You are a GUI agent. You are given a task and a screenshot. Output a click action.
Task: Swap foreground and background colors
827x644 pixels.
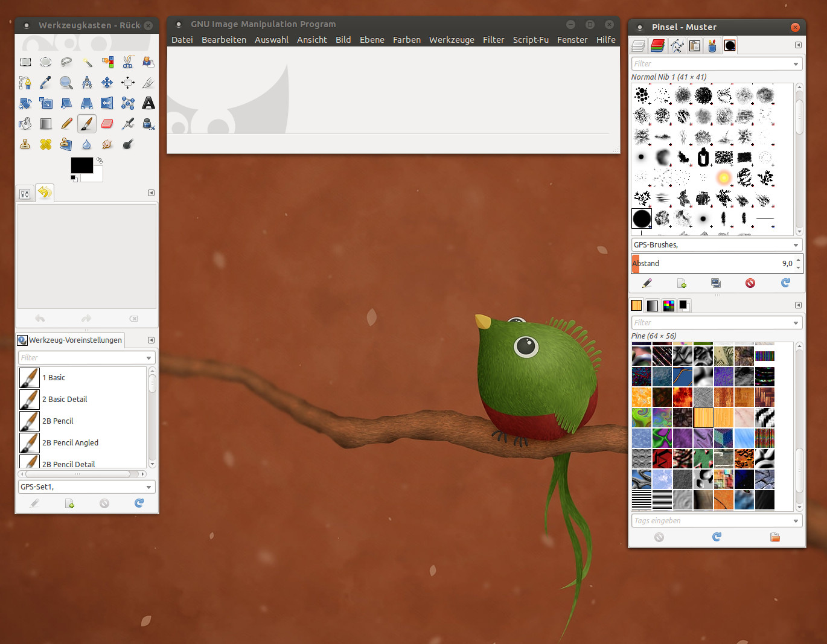click(x=100, y=161)
